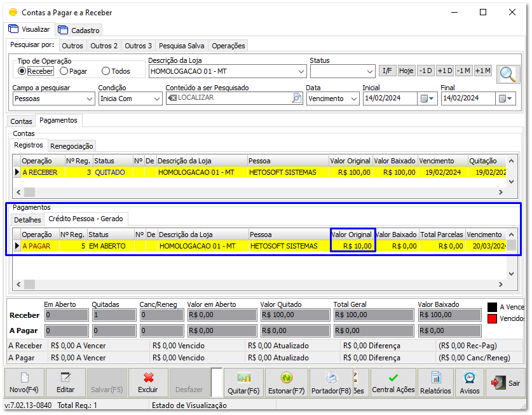The height and width of the screenshot is (415, 532).
Task: Expand the Descrição da Loja dropdown
Action: click(x=301, y=72)
